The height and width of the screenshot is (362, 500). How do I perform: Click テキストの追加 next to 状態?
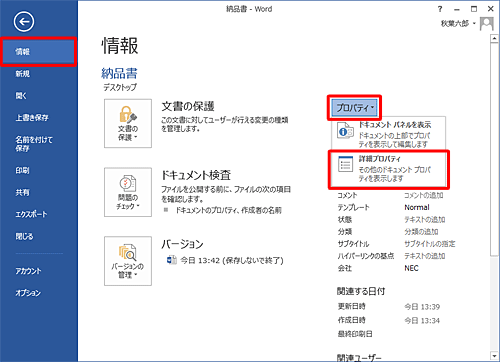click(425, 220)
